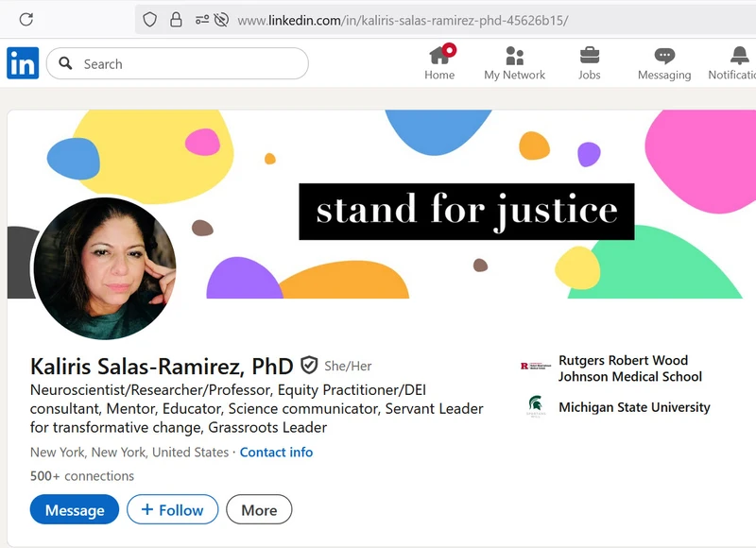The height and width of the screenshot is (548, 756).
Task: Open the Michigan State University link
Action: point(633,407)
